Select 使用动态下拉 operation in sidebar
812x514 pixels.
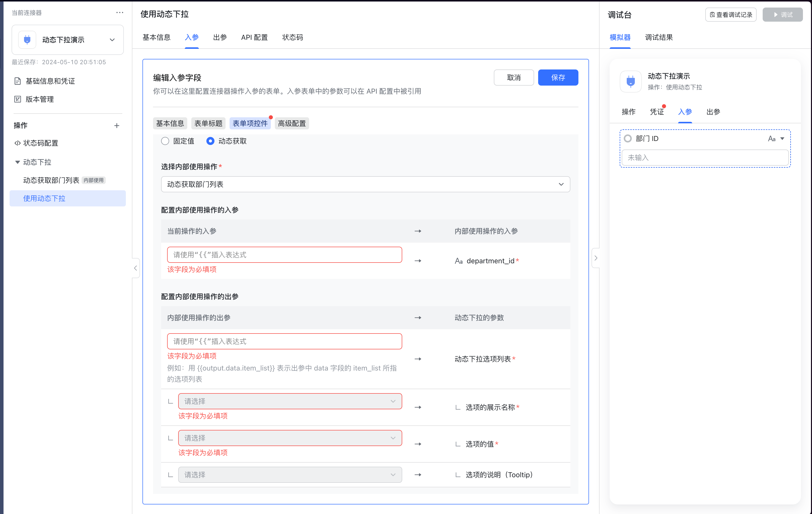[67, 198]
